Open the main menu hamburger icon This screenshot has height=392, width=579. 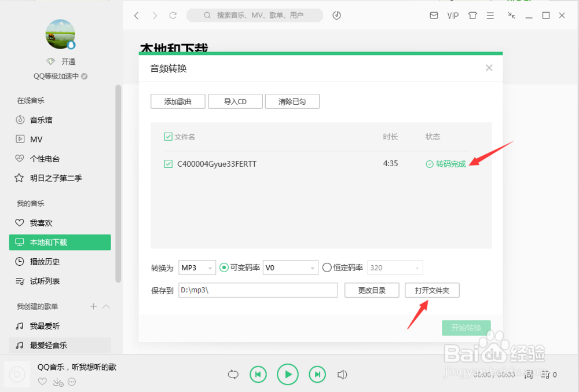tap(490, 16)
